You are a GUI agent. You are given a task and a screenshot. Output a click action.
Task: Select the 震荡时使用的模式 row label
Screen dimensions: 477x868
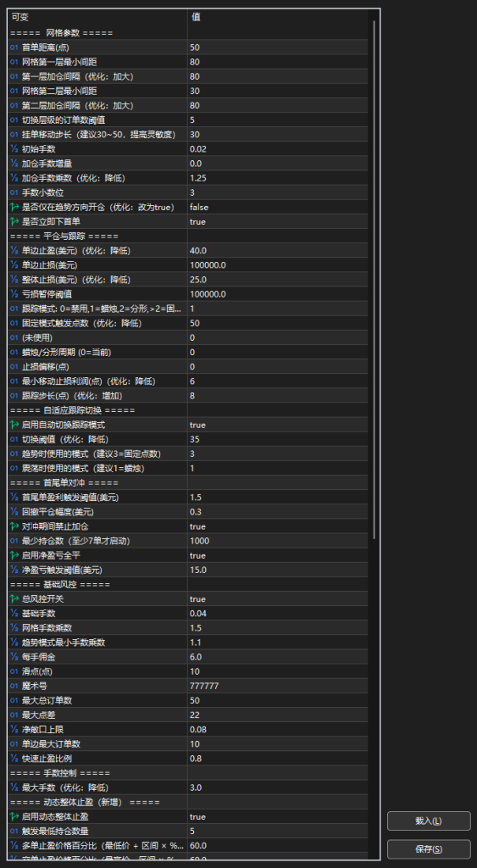85,468
